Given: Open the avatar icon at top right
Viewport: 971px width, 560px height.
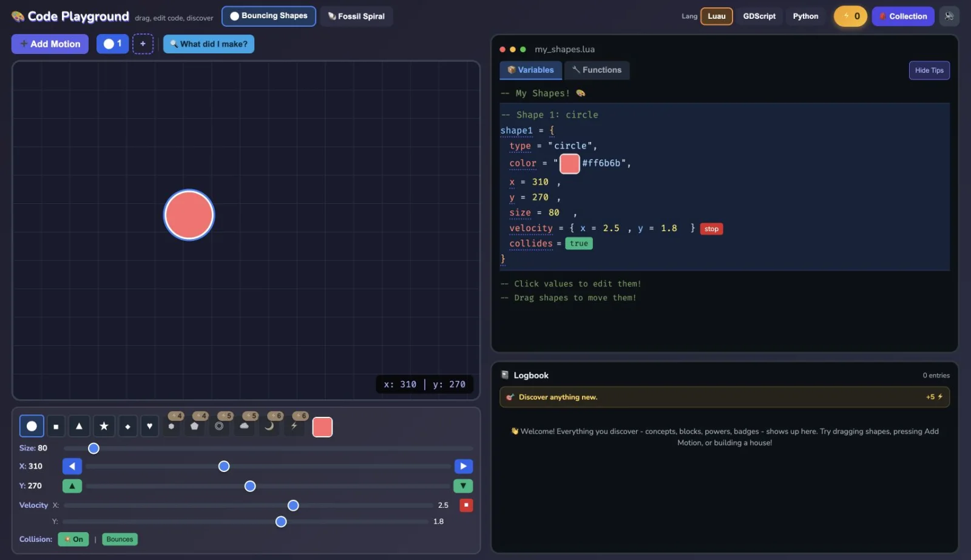Looking at the screenshot, I should pyautogui.click(x=949, y=16).
